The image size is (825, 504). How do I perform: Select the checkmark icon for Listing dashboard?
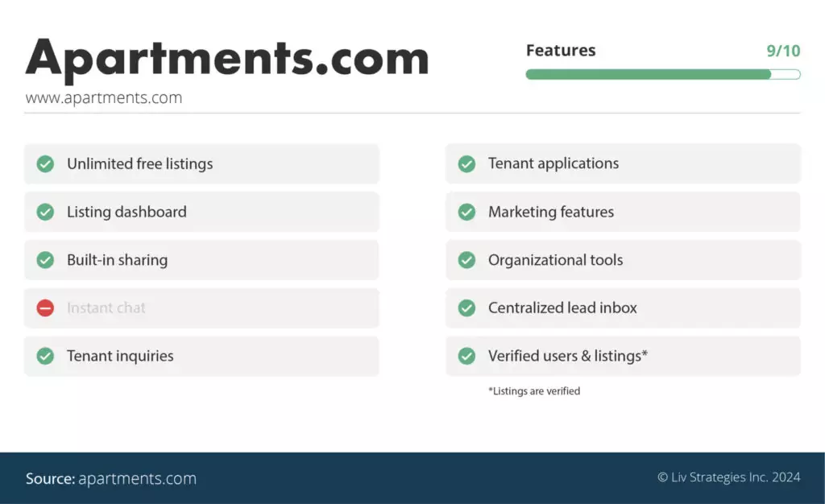pyautogui.click(x=45, y=212)
